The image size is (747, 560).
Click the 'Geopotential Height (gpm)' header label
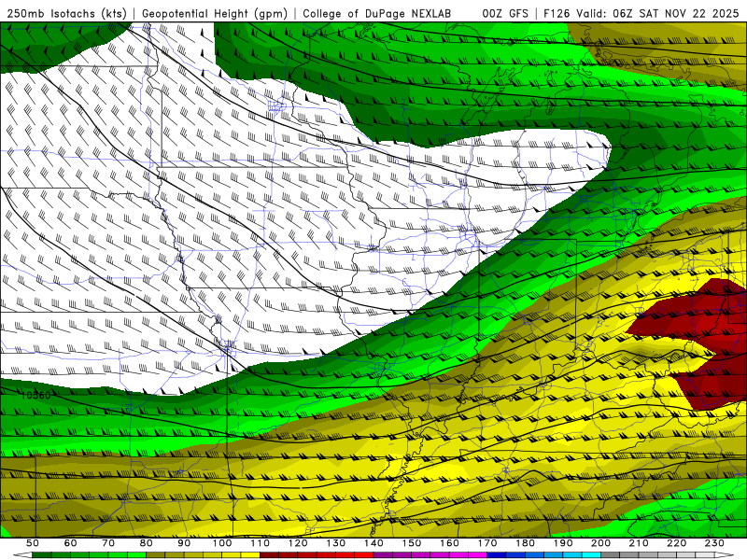point(215,14)
